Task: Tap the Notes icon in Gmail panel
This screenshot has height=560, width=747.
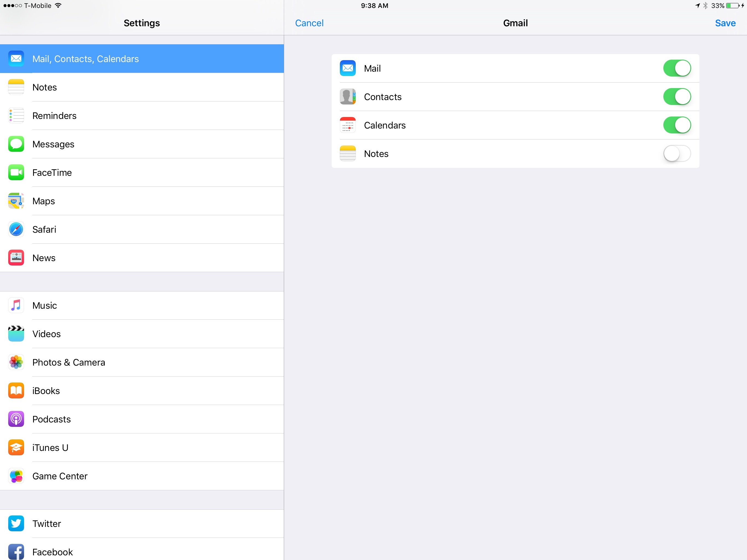Action: [348, 153]
